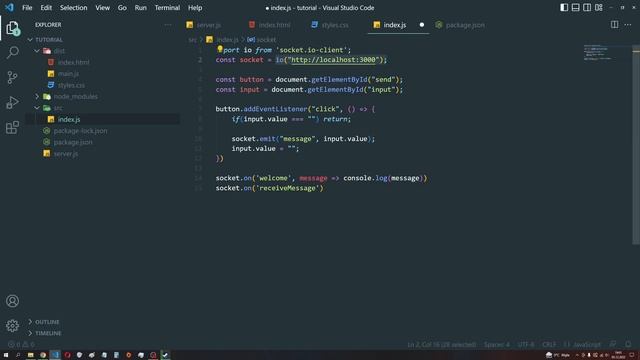Open Windows action center notifications
The image size is (640, 360).
pyautogui.click(x=632, y=355)
